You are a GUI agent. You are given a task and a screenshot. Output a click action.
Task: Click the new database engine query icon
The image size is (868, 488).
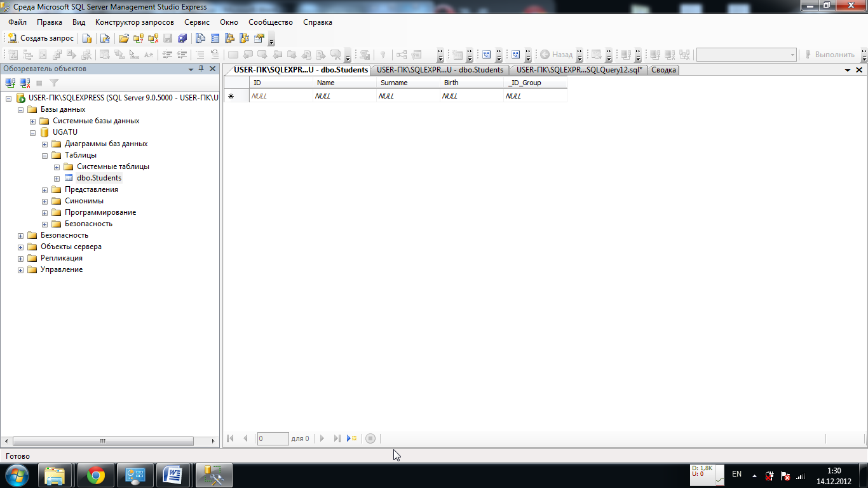pyautogui.click(x=88, y=38)
